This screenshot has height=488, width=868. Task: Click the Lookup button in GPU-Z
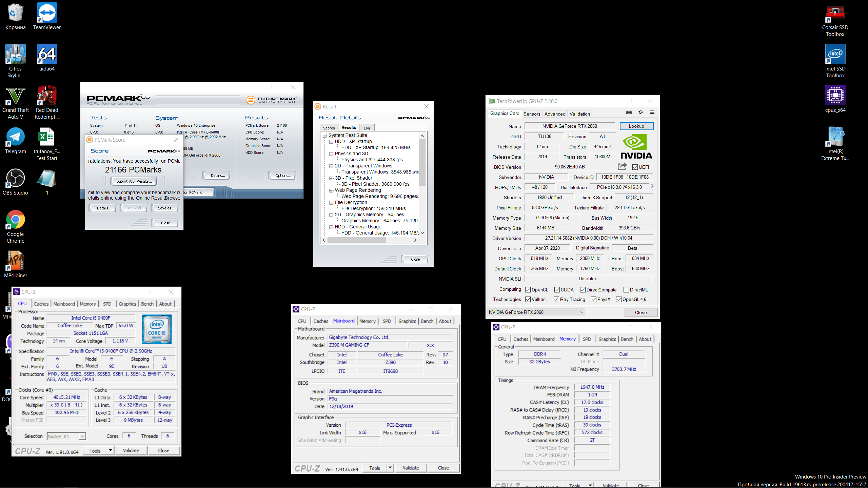click(x=636, y=126)
